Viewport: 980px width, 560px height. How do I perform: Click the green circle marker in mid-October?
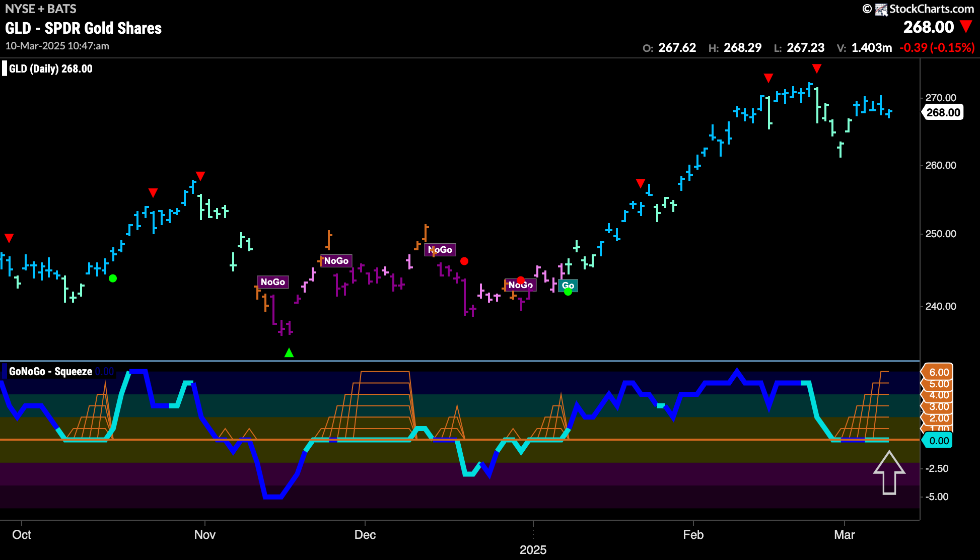click(113, 278)
